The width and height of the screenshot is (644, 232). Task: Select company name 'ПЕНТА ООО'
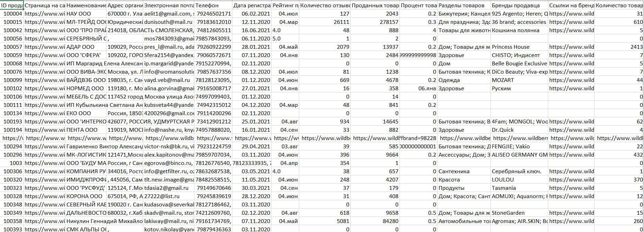[86, 130]
